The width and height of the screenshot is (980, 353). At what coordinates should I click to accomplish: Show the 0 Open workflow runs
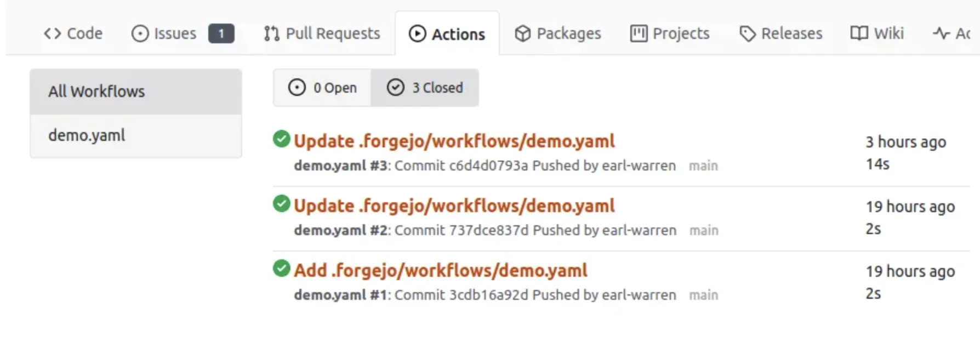pos(323,88)
